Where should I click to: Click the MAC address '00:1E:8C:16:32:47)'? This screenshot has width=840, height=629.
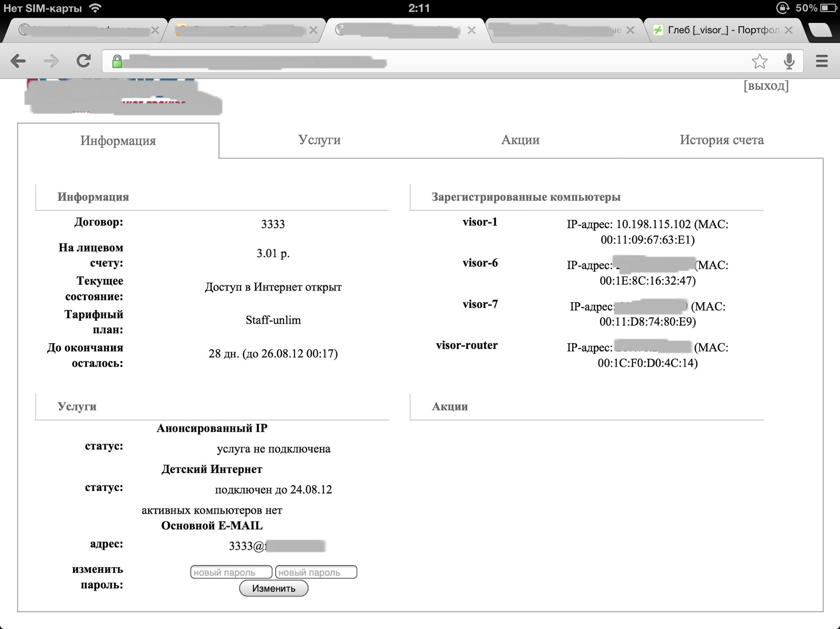(x=648, y=281)
